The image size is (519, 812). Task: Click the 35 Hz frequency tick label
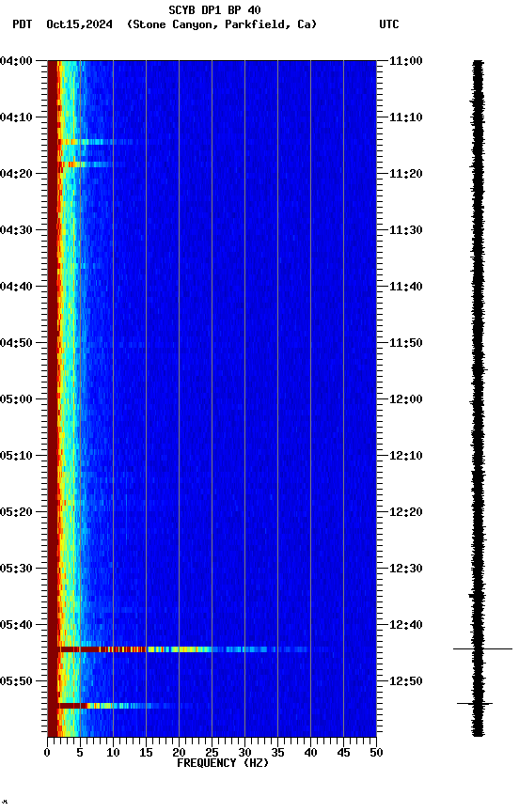coord(277,753)
